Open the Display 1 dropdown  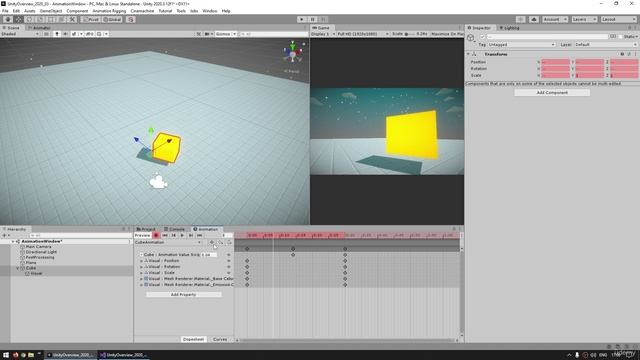[323, 34]
